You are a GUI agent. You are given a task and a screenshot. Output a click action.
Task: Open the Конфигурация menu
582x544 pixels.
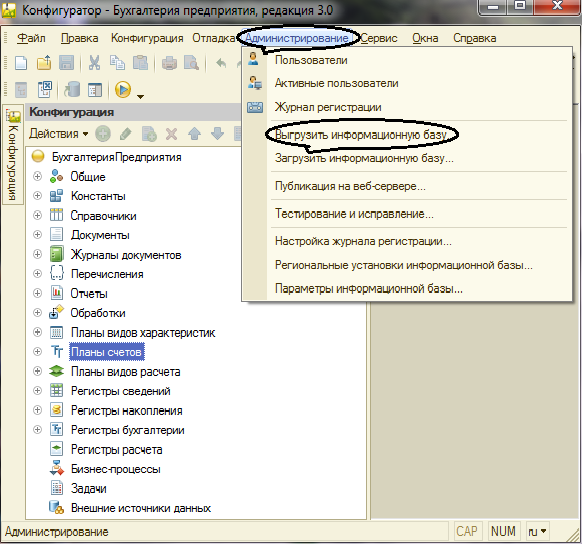(147, 38)
